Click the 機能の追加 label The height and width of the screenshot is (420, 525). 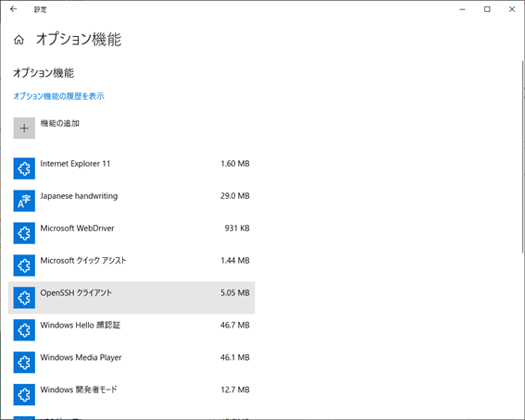(x=59, y=123)
